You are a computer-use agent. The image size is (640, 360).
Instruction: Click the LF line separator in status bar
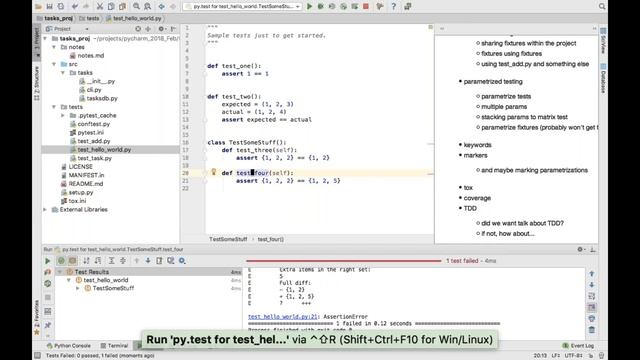556,356
